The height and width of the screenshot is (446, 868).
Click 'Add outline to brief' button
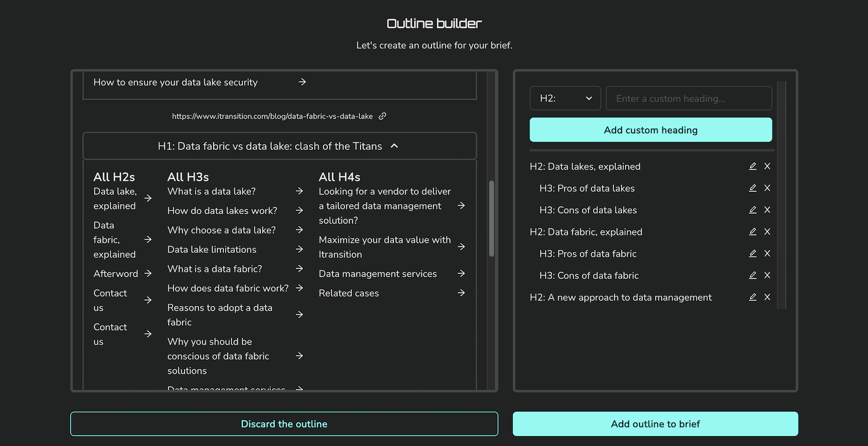click(x=655, y=424)
